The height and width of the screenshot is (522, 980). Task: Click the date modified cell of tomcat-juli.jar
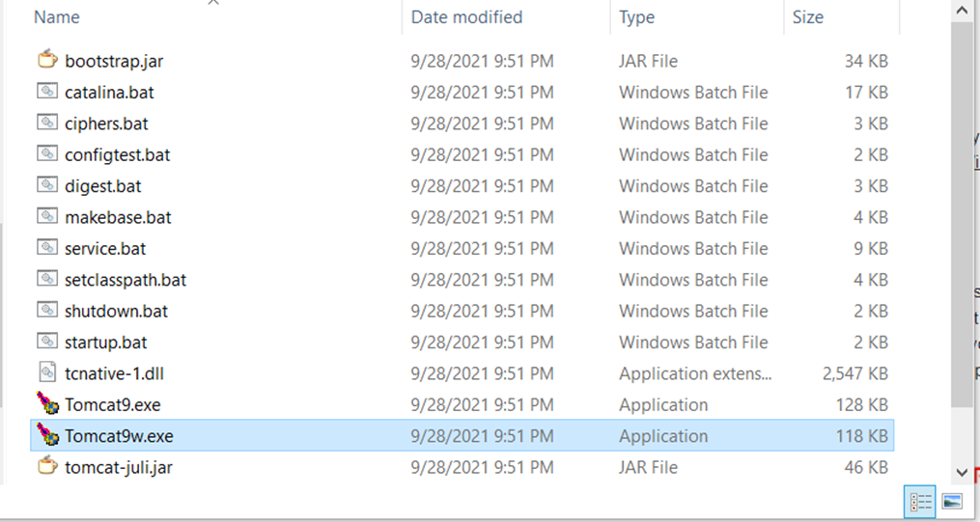point(482,467)
